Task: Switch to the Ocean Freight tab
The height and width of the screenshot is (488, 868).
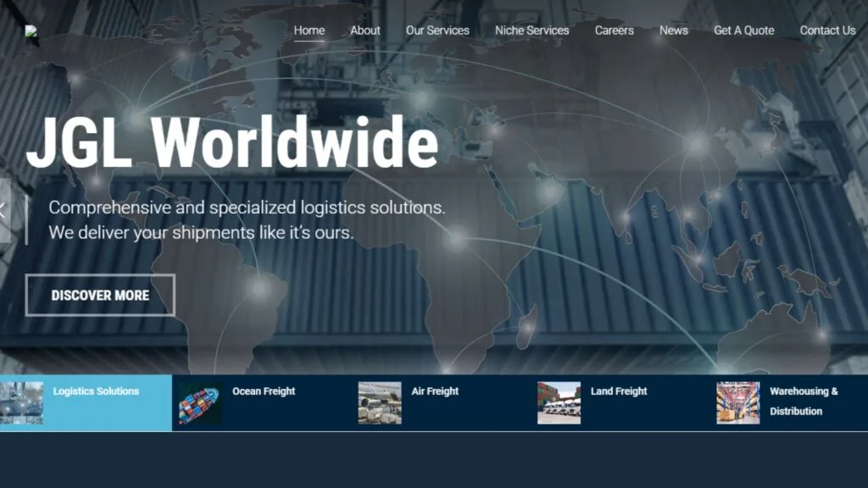Action: (263, 391)
